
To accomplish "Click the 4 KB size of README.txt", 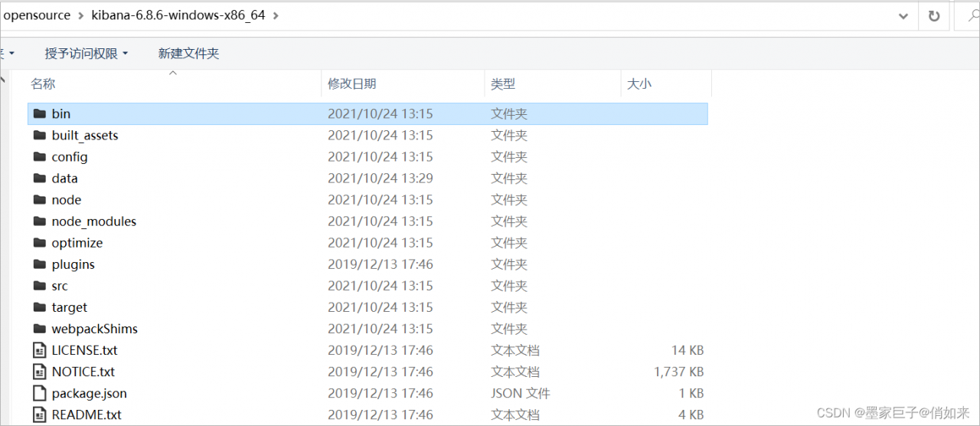I will pyautogui.click(x=691, y=415).
